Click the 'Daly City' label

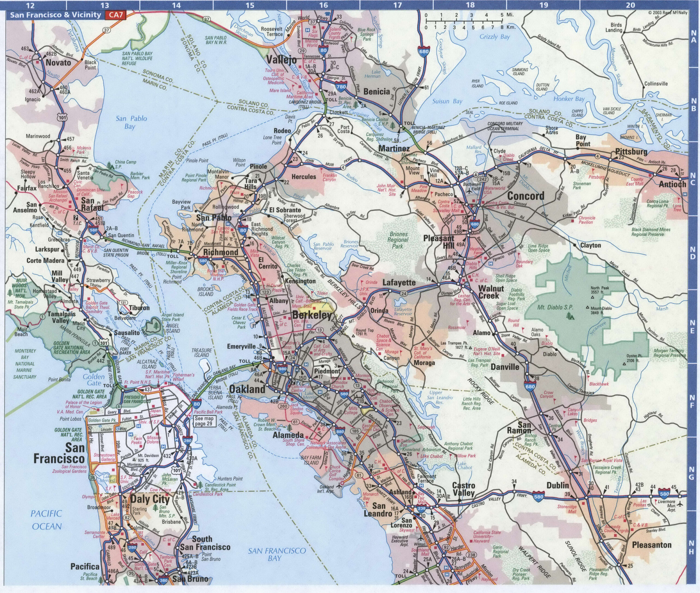(149, 499)
